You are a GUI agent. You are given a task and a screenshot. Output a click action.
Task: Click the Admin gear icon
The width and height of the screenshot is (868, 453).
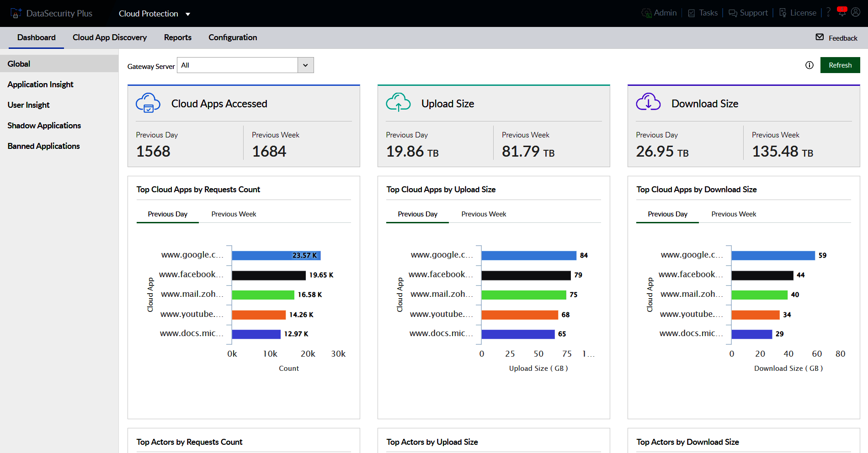pos(646,13)
